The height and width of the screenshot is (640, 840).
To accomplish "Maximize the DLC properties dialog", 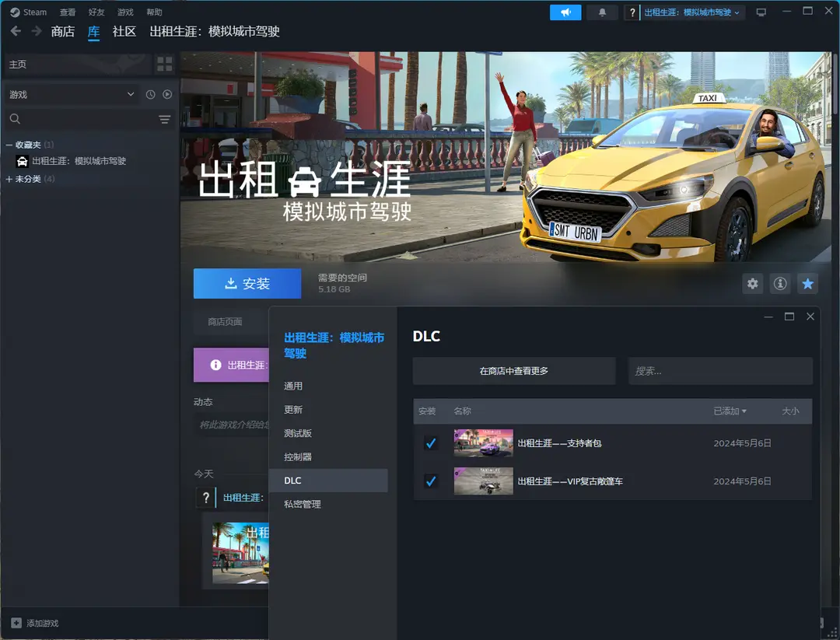I will tap(789, 317).
